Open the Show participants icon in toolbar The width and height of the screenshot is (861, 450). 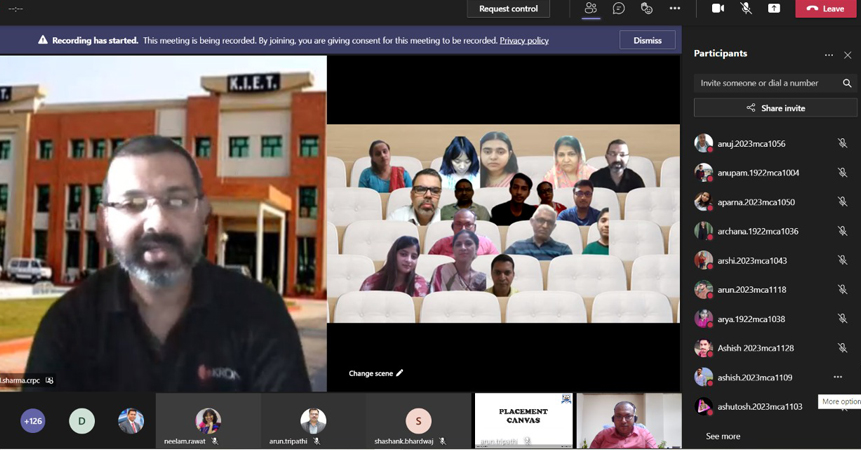[x=590, y=9]
